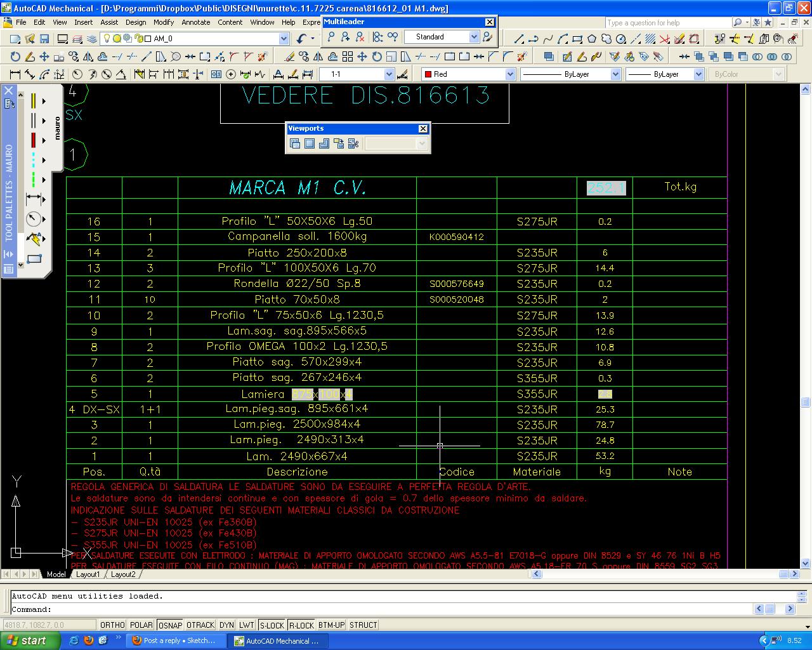This screenshot has height=650, width=812.
Task: Click Firefox quick launch icon in taskbar
Action: point(88,640)
